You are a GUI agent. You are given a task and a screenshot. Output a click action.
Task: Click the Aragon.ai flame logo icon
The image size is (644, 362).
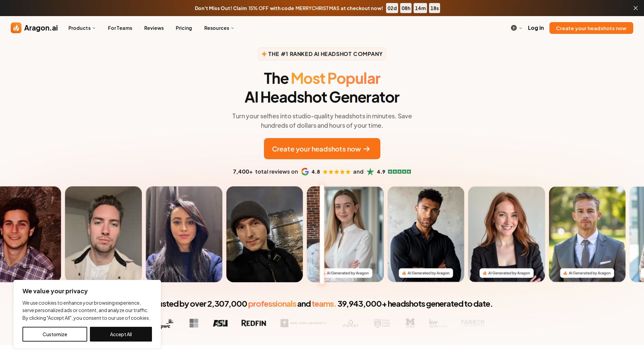click(x=16, y=28)
